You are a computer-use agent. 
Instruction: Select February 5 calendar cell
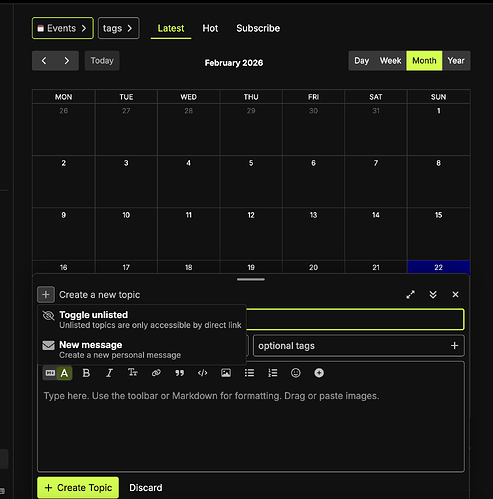click(x=251, y=182)
